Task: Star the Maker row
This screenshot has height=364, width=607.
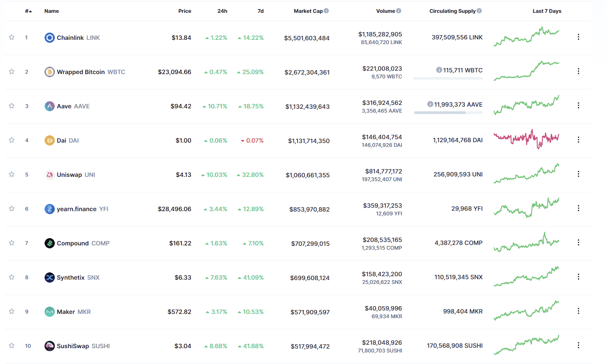Action: coord(12,311)
